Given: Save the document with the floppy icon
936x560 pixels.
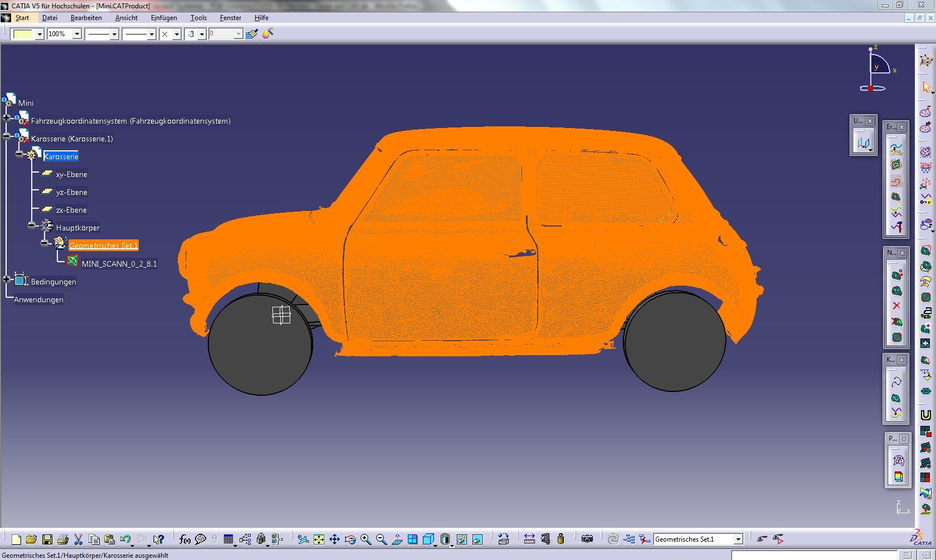Looking at the screenshot, I should coord(47,539).
